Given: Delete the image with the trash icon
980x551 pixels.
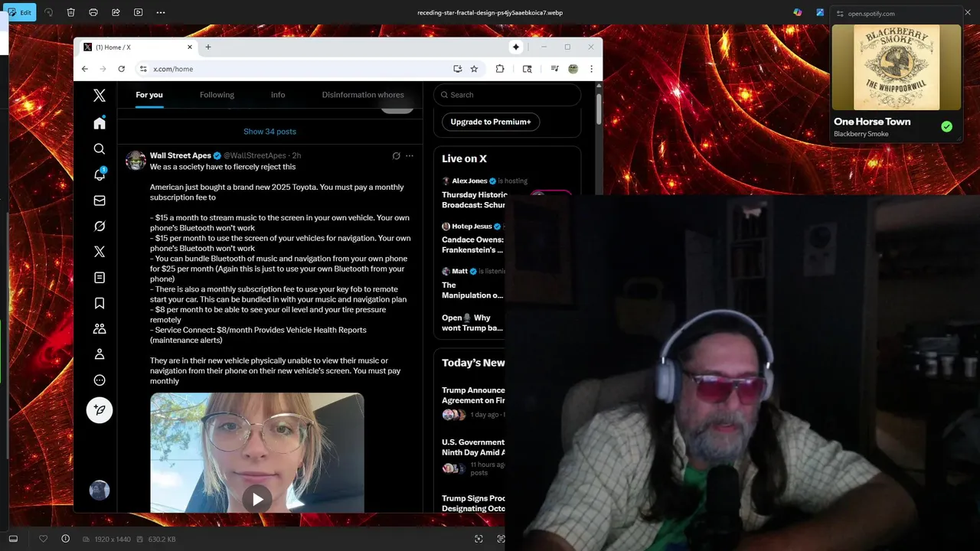Looking at the screenshot, I should coord(70,12).
